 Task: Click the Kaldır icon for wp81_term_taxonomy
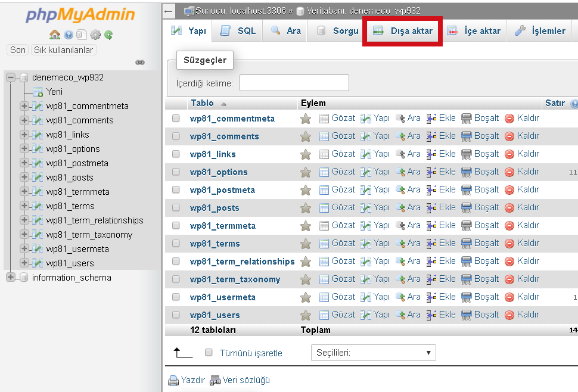click(x=509, y=279)
